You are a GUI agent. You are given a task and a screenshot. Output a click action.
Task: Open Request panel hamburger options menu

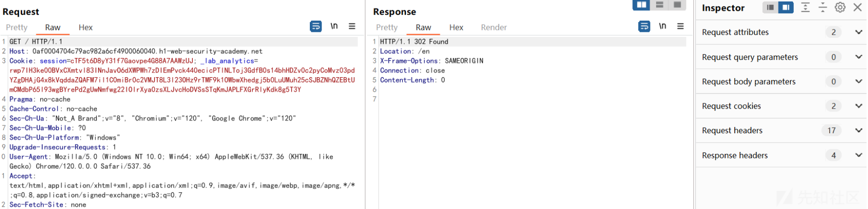click(352, 26)
